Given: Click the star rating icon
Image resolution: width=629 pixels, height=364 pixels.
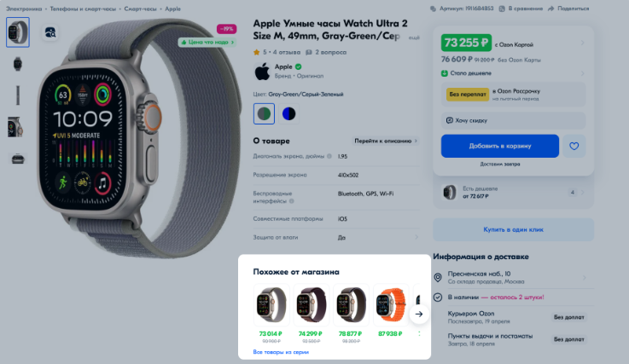Looking at the screenshot, I should 256,52.
